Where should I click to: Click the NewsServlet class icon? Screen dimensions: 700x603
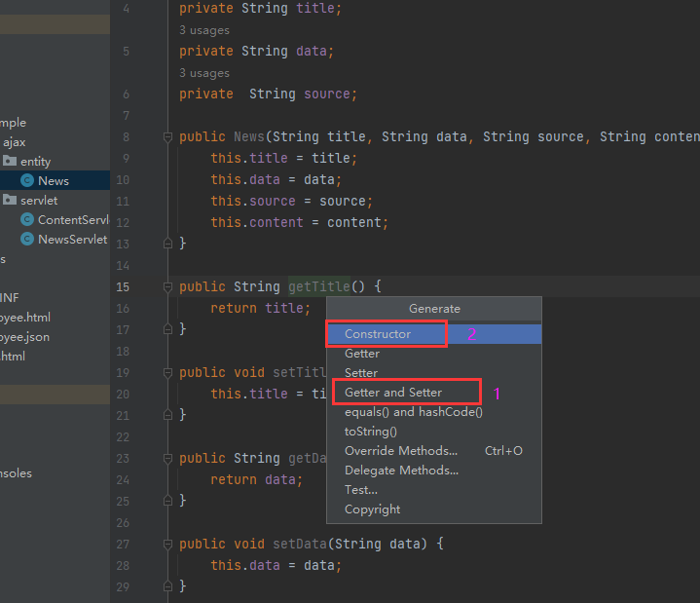[x=27, y=240]
